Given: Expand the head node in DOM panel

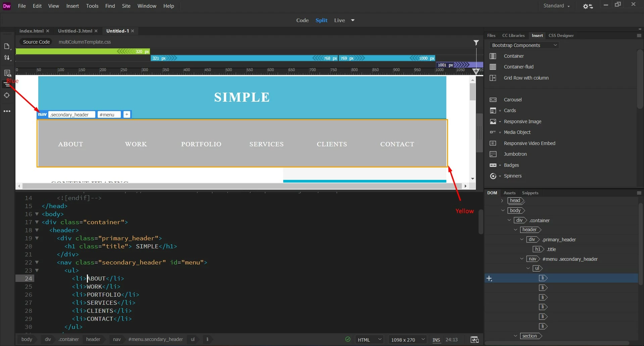Looking at the screenshot, I should [502, 201].
